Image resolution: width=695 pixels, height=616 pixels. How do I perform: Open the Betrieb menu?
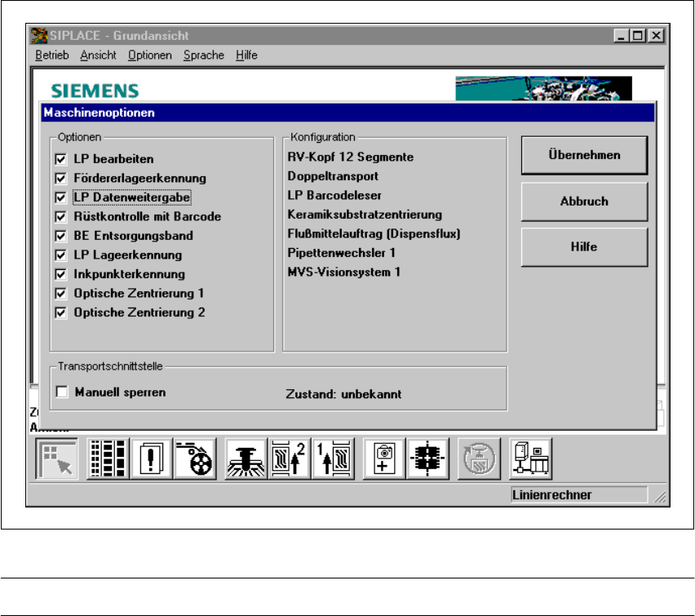[x=52, y=55]
